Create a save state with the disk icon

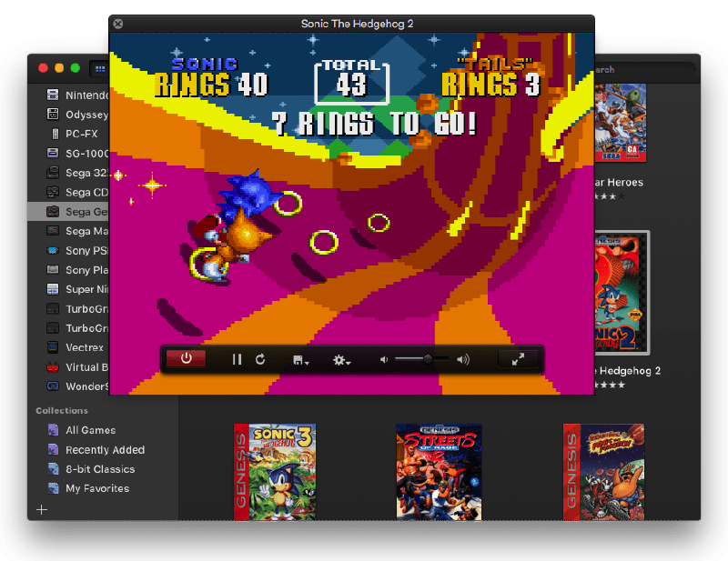tap(298, 358)
